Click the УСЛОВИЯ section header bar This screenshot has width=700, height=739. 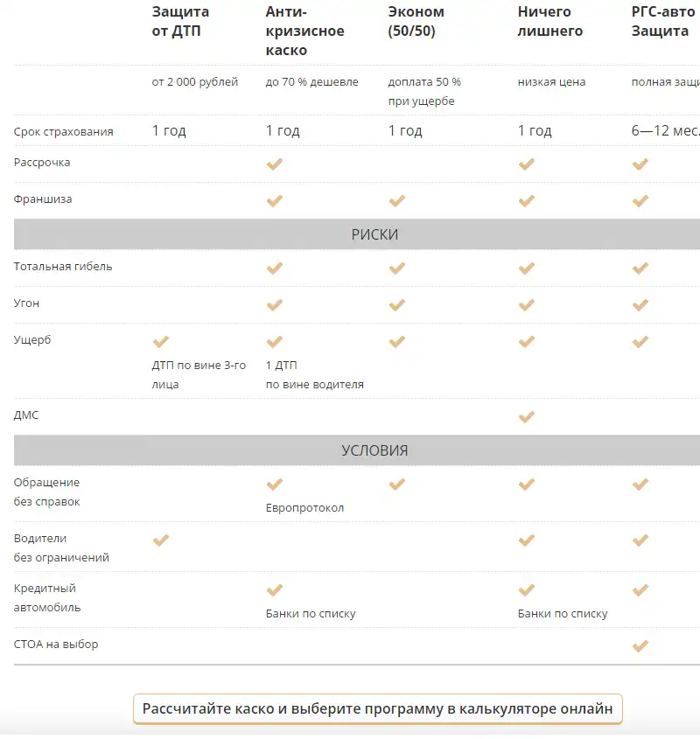pos(374,451)
